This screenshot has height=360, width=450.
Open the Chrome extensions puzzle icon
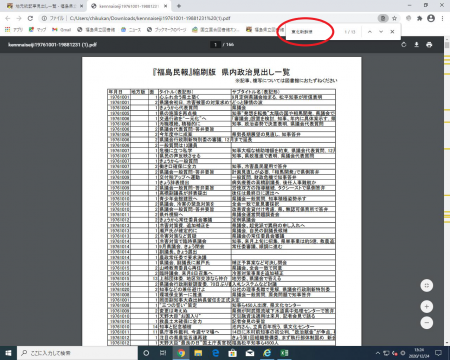pyautogui.click(x=420, y=18)
